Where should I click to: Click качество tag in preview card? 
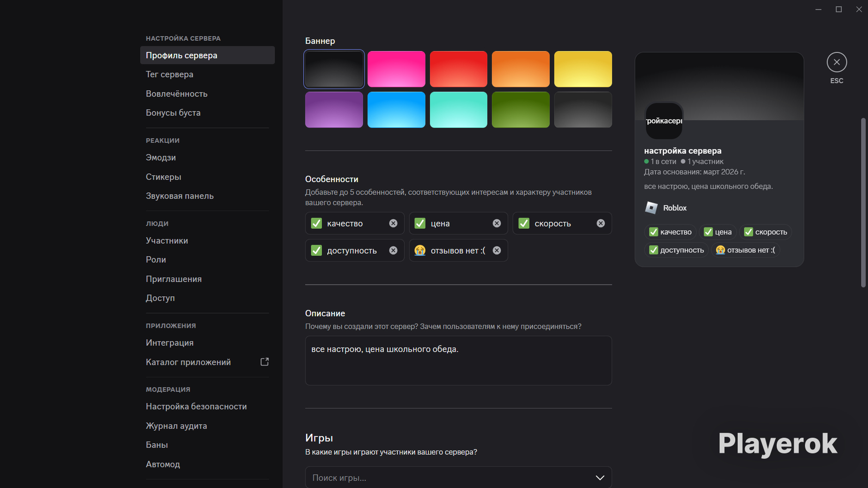(x=670, y=232)
